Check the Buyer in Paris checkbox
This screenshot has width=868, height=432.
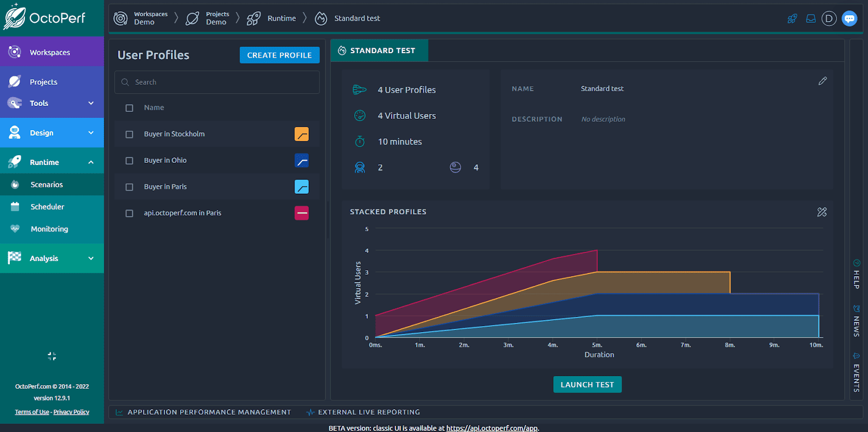pos(129,187)
